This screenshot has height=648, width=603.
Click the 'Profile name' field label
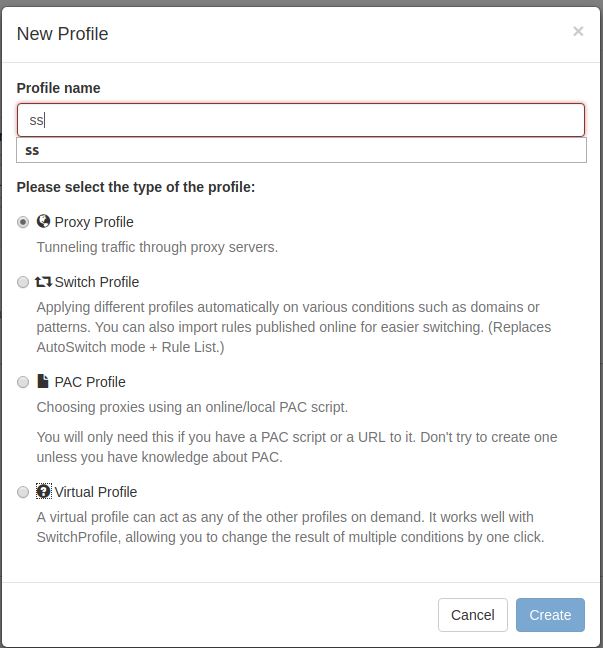(58, 88)
